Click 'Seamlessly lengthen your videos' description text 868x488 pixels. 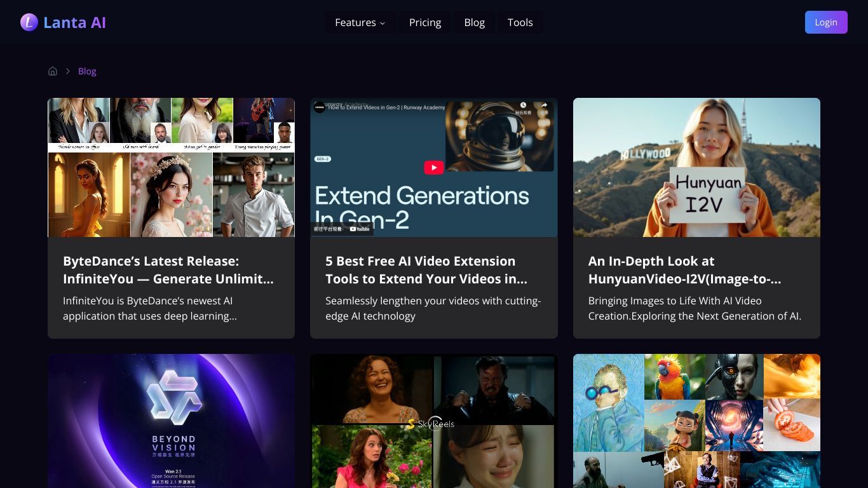pyautogui.click(x=433, y=308)
